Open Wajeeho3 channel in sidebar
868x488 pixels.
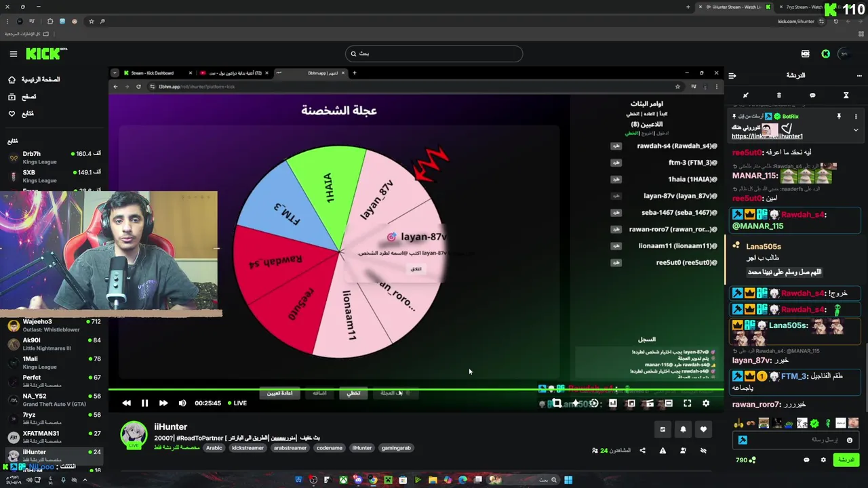click(x=54, y=325)
